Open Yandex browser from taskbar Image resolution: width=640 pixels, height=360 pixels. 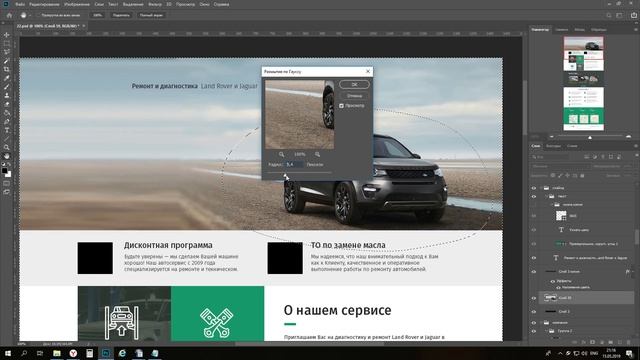(x=73, y=353)
